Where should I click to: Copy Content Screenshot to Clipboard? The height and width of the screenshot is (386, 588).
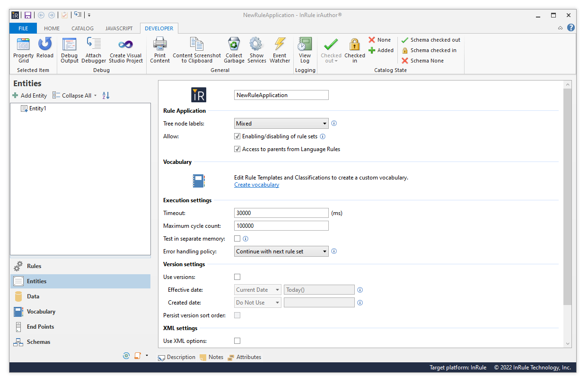[197, 50]
